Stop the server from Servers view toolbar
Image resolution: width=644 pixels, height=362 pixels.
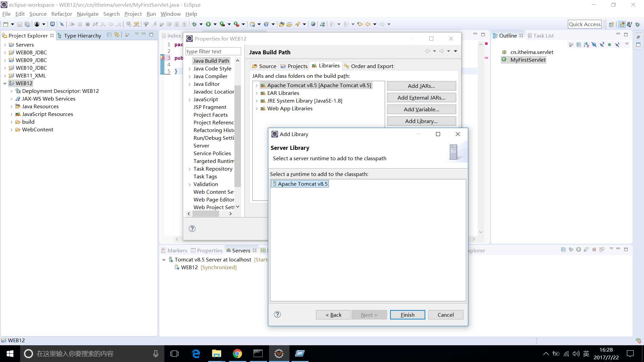pyautogui.click(x=594, y=250)
